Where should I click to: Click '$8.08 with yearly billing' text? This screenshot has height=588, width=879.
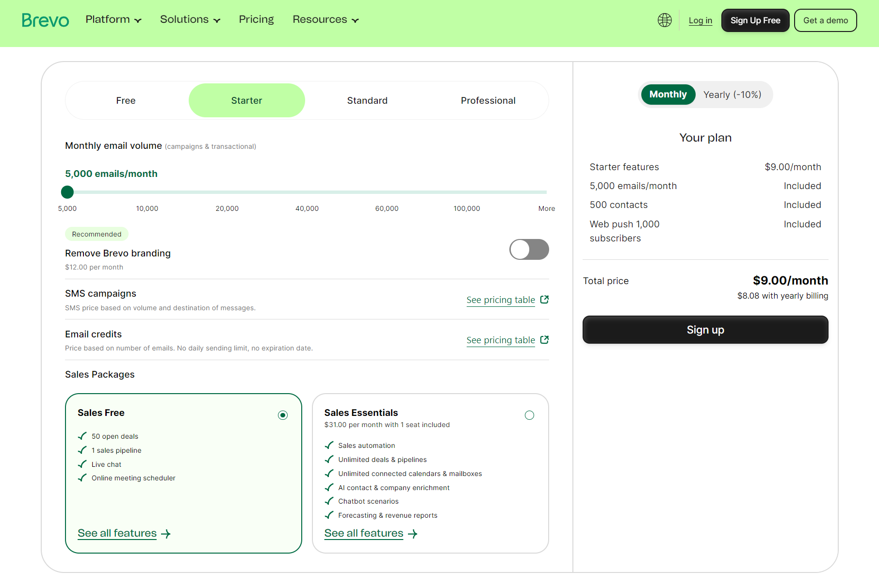point(782,296)
